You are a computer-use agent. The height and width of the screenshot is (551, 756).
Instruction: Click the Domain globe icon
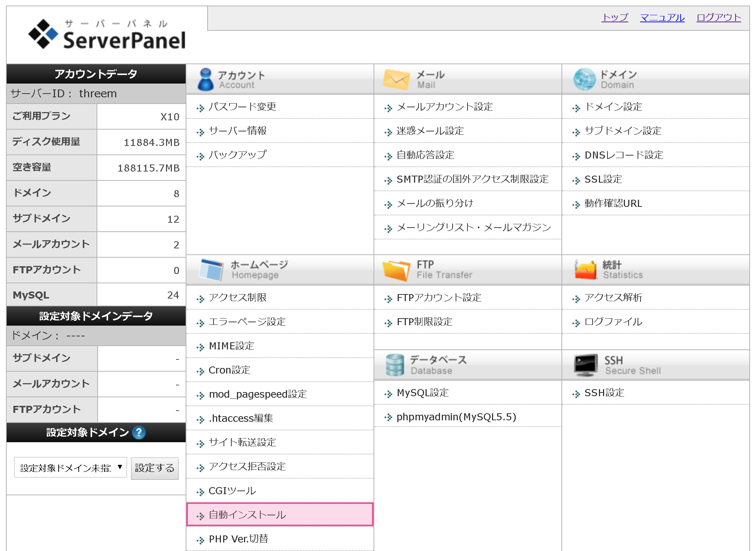tap(584, 79)
